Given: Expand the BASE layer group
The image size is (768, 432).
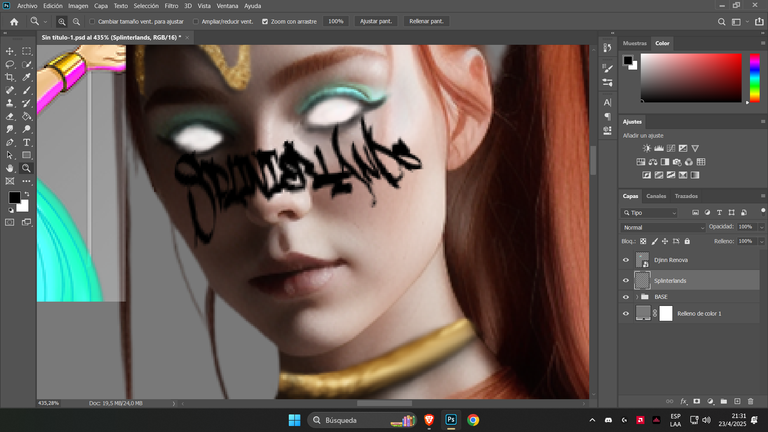Looking at the screenshot, I should tap(637, 297).
